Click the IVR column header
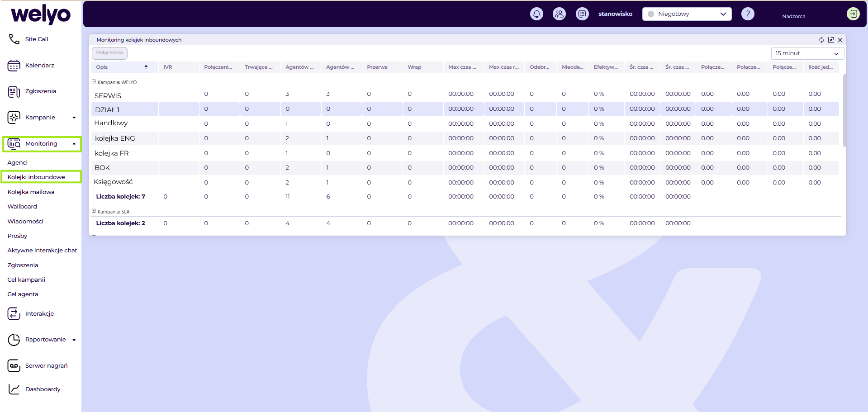868x412 pixels. pos(179,67)
